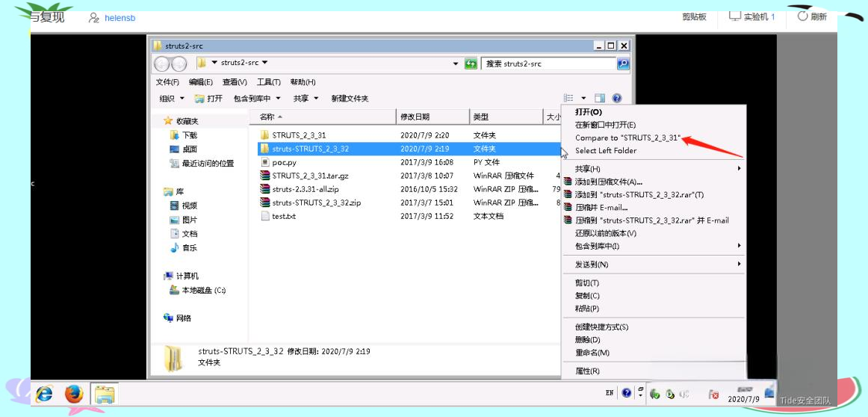Click the change view icon in Explorer toolbar
The image size is (868, 417).
[568, 98]
